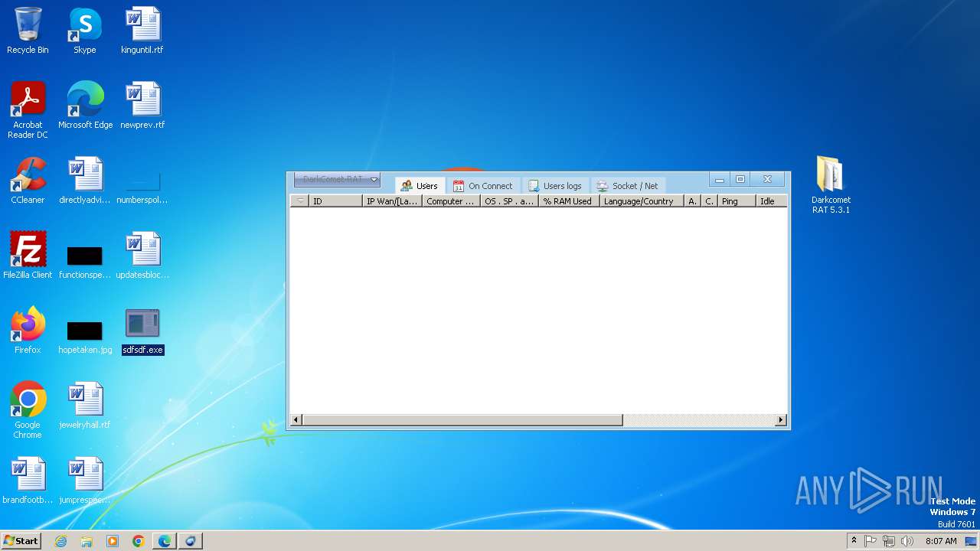The width and height of the screenshot is (980, 551).
Task: Select the CCleaner desktop shortcut
Action: point(28,181)
